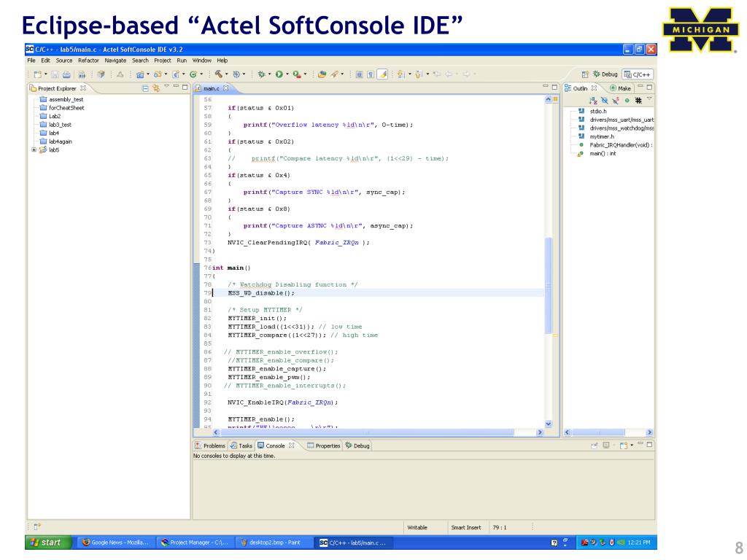Screen dimensions: 747x560
Task: Open the Project menu
Action: (162, 61)
